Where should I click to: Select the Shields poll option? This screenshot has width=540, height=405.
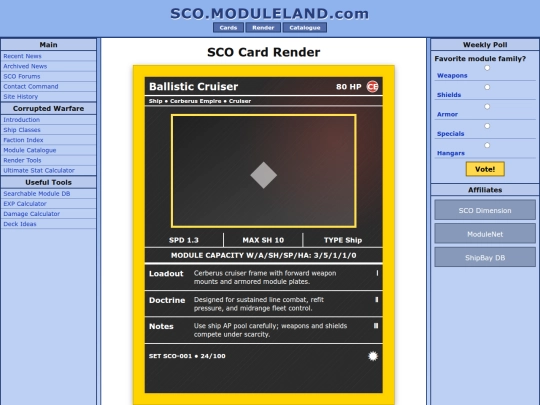(x=487, y=87)
